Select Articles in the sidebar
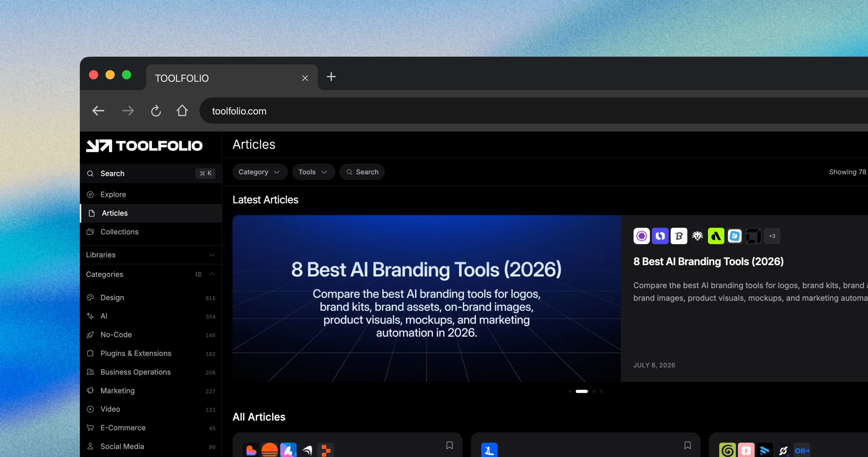 pyautogui.click(x=151, y=213)
